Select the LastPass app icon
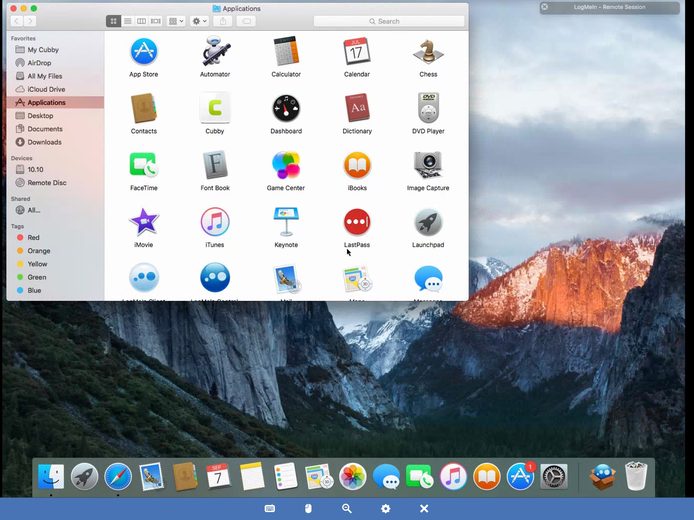The image size is (694, 520). [x=357, y=222]
